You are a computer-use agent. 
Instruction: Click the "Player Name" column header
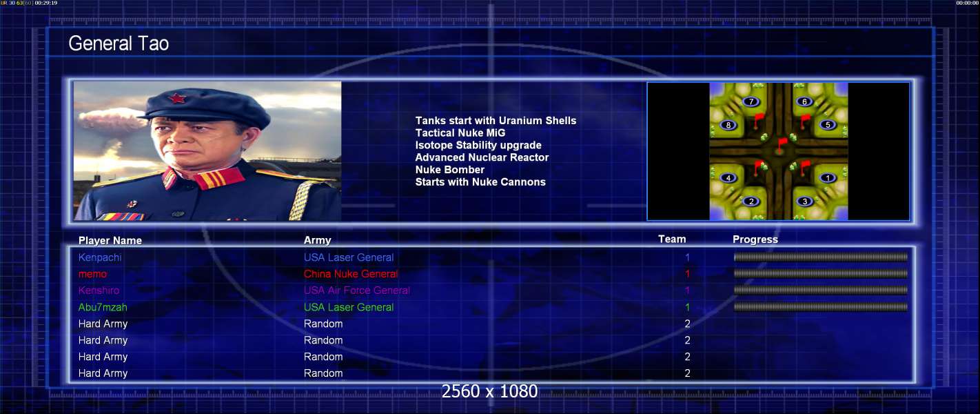point(110,241)
